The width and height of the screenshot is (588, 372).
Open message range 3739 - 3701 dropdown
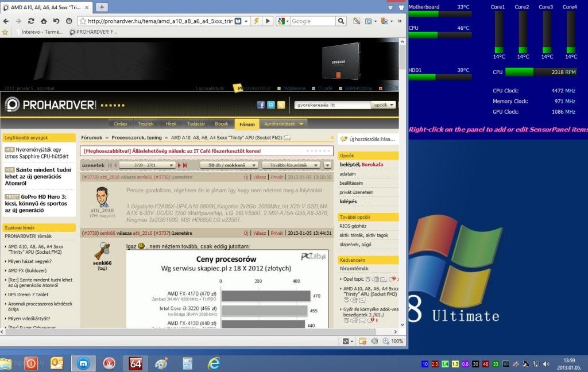tap(148, 165)
